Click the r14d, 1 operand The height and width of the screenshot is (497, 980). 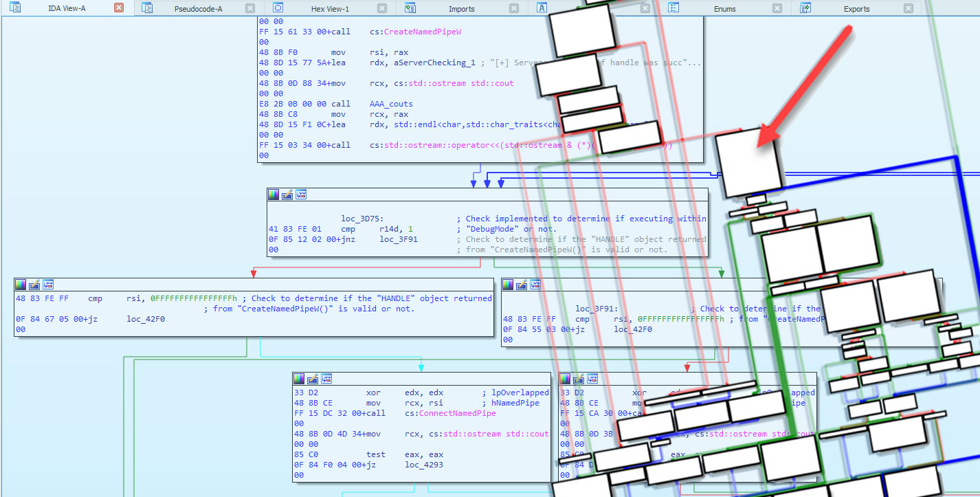[x=397, y=229]
